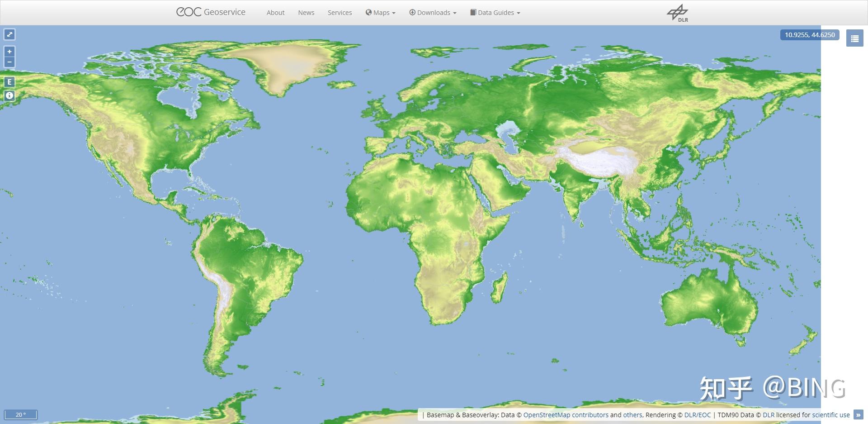Open the layer list panel icon

tap(854, 39)
